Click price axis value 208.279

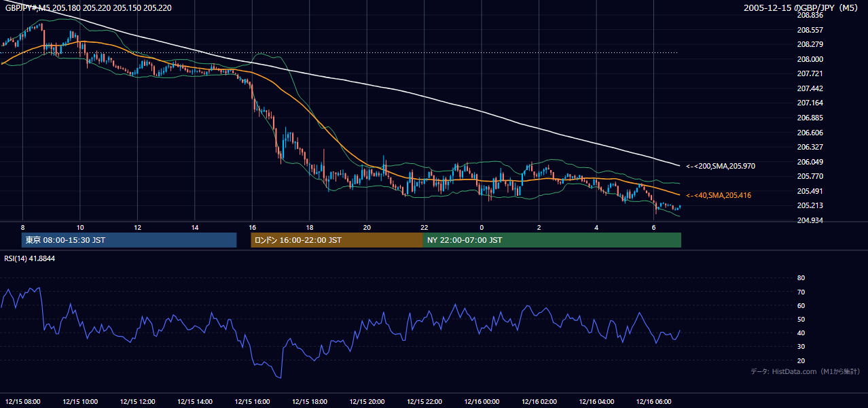pyautogui.click(x=810, y=44)
